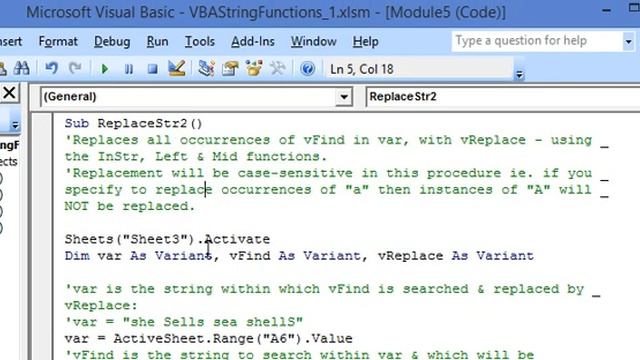Click the blue Help question mark icon
This screenshot has width=640, height=360.
pos(307,69)
